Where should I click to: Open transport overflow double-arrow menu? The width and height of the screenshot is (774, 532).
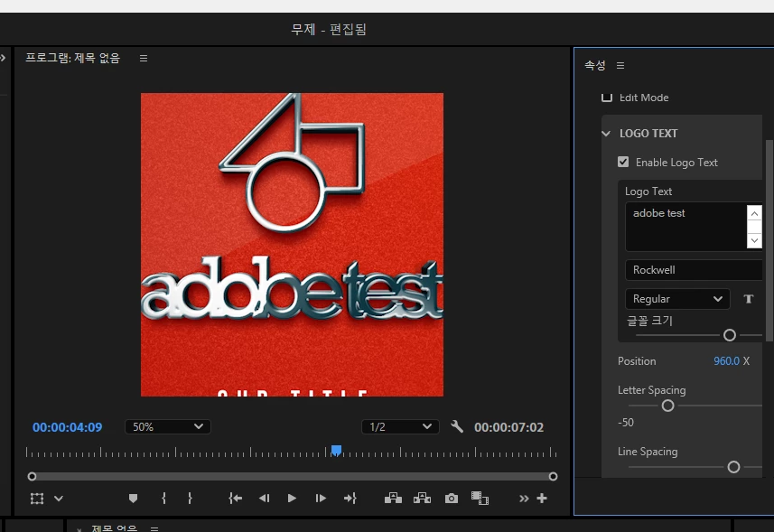[x=524, y=499]
